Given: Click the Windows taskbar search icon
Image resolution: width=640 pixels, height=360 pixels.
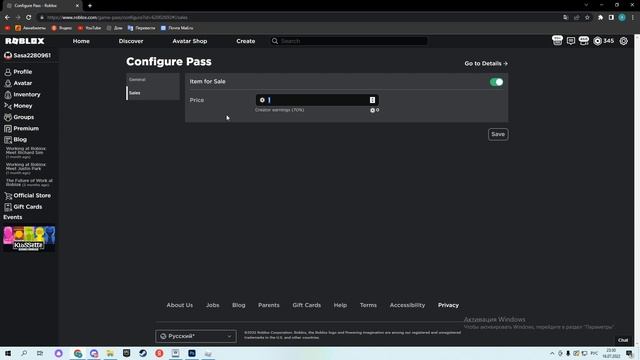Looking at the screenshot, I should point(24,353).
